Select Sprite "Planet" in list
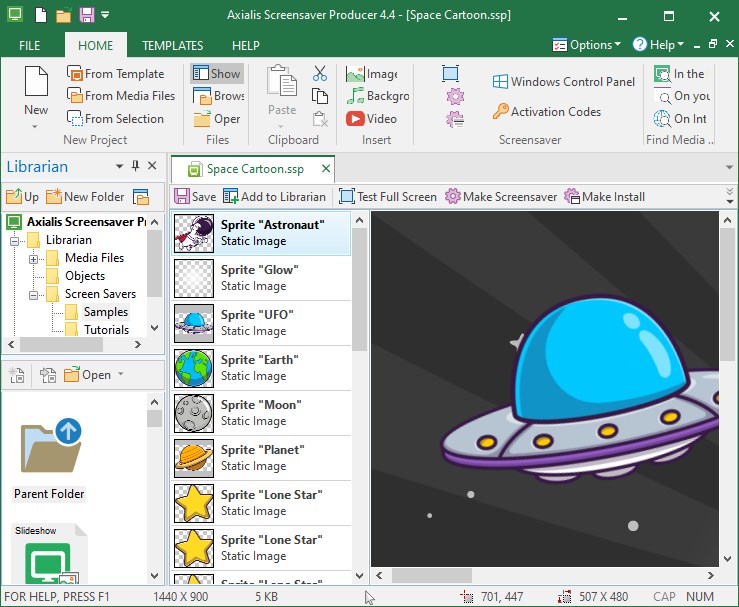The image size is (739, 607). click(261, 458)
